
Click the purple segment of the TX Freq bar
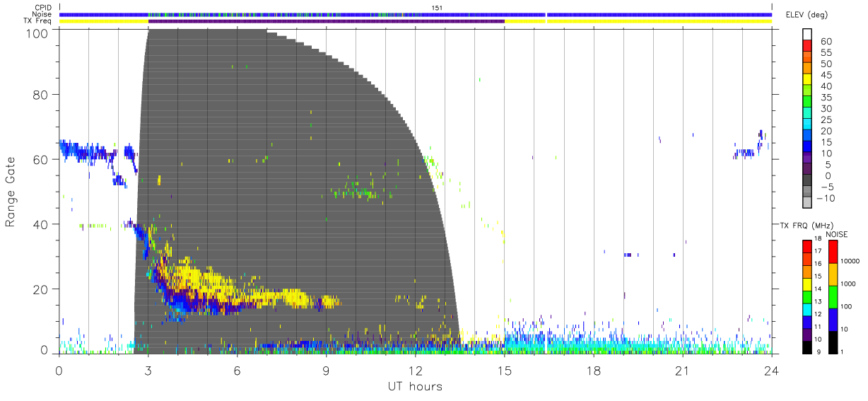coord(326,21)
